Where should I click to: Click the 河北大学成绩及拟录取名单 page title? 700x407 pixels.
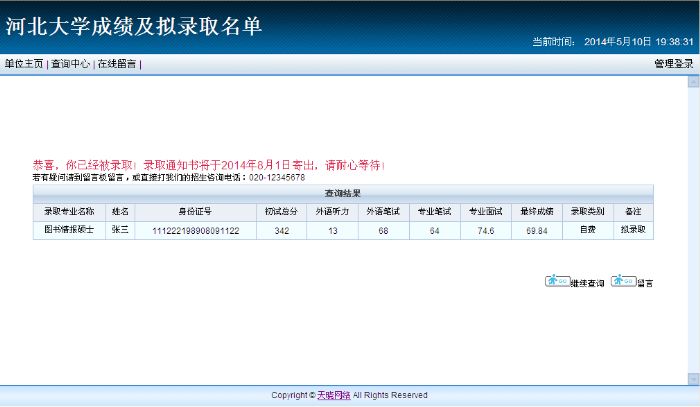[x=134, y=27]
